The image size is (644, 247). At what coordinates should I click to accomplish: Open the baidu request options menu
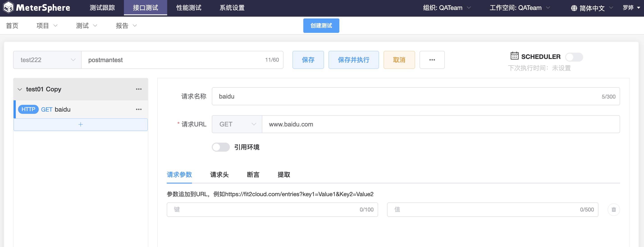[x=139, y=109]
